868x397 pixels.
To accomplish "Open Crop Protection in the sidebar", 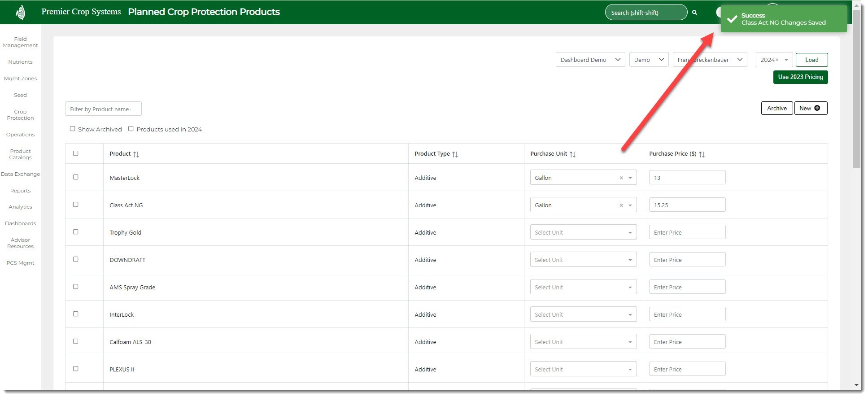I will [x=20, y=115].
